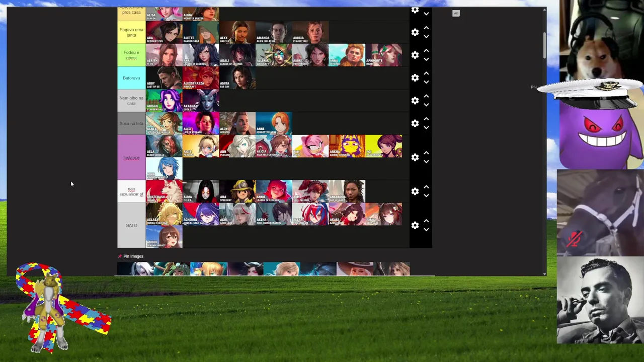Select the Alleria Warcraft image
The width and height of the screenshot is (644, 362).
(x=274, y=55)
